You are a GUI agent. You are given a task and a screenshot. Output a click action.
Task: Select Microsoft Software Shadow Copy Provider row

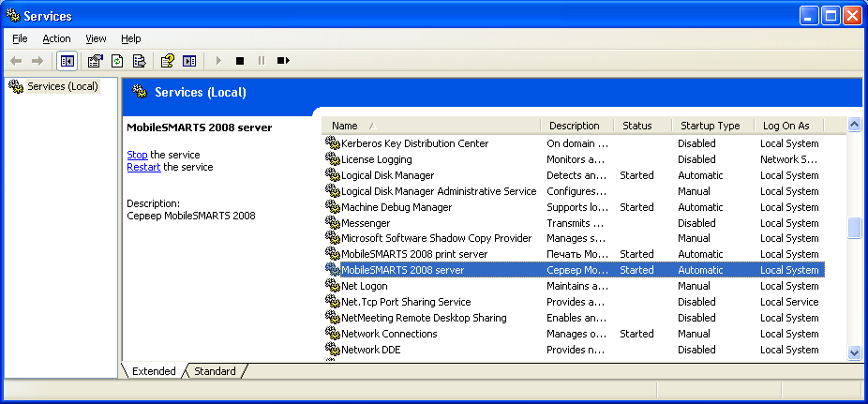coord(574,238)
